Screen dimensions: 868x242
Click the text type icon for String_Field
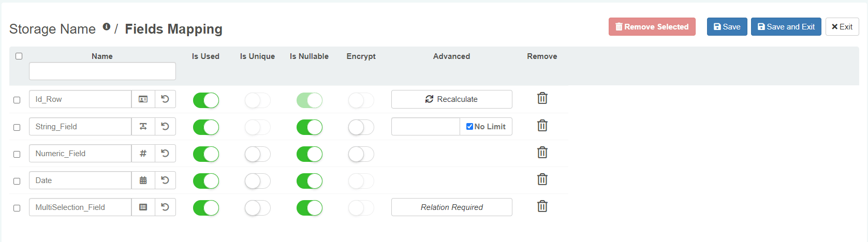pos(143,127)
